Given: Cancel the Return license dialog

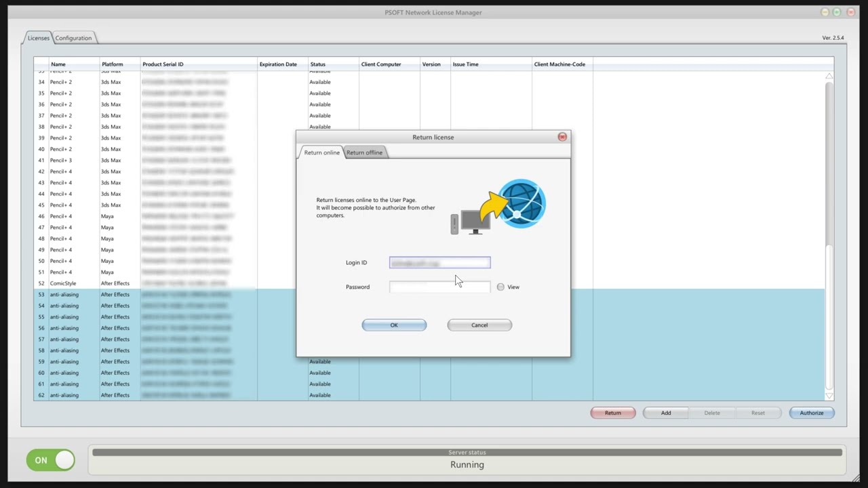Looking at the screenshot, I should click(x=479, y=325).
